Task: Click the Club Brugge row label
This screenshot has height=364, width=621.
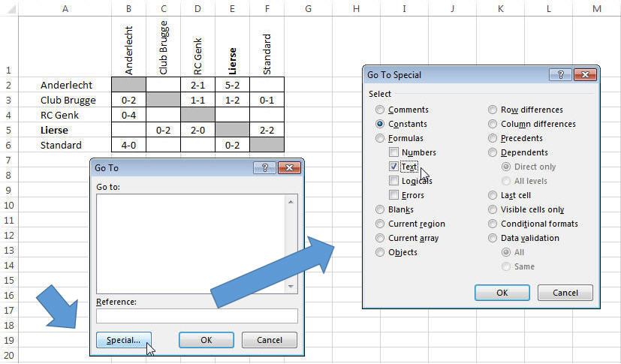Action: tap(68, 100)
